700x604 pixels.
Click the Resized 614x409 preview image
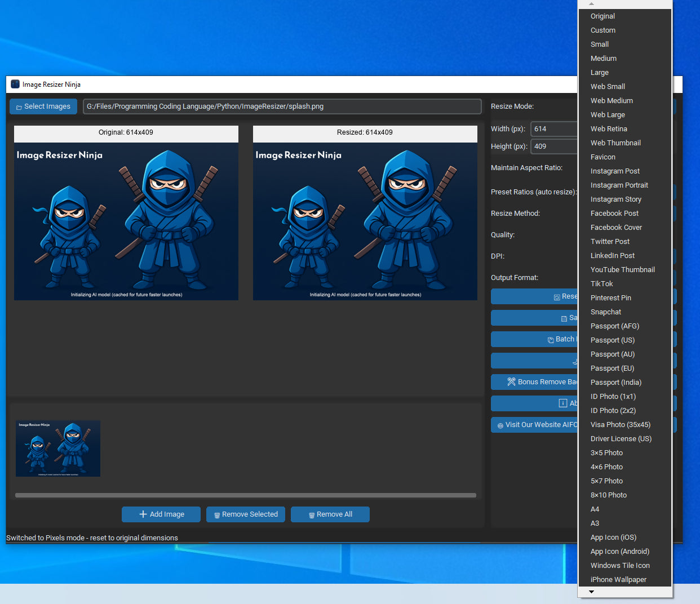(x=365, y=221)
